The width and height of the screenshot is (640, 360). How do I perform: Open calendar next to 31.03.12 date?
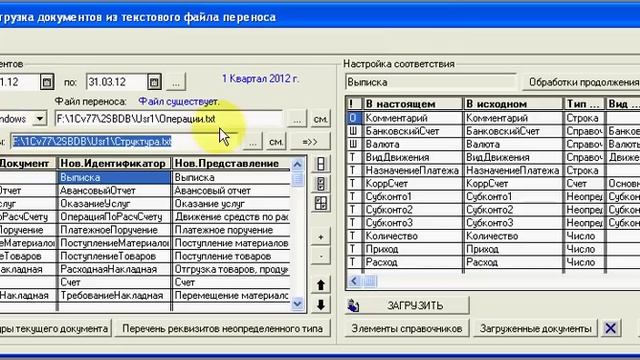154,82
